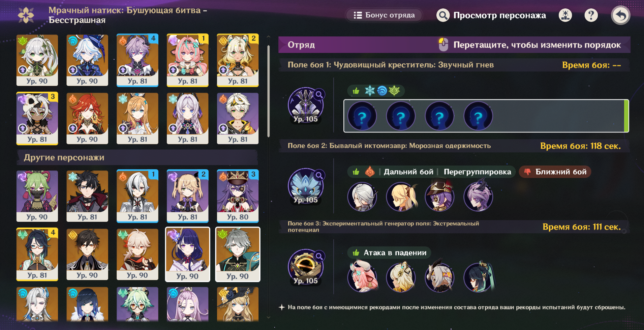The width and height of the screenshot is (644, 330).
Task: Click the reward icon beside help button
Action: (x=565, y=15)
